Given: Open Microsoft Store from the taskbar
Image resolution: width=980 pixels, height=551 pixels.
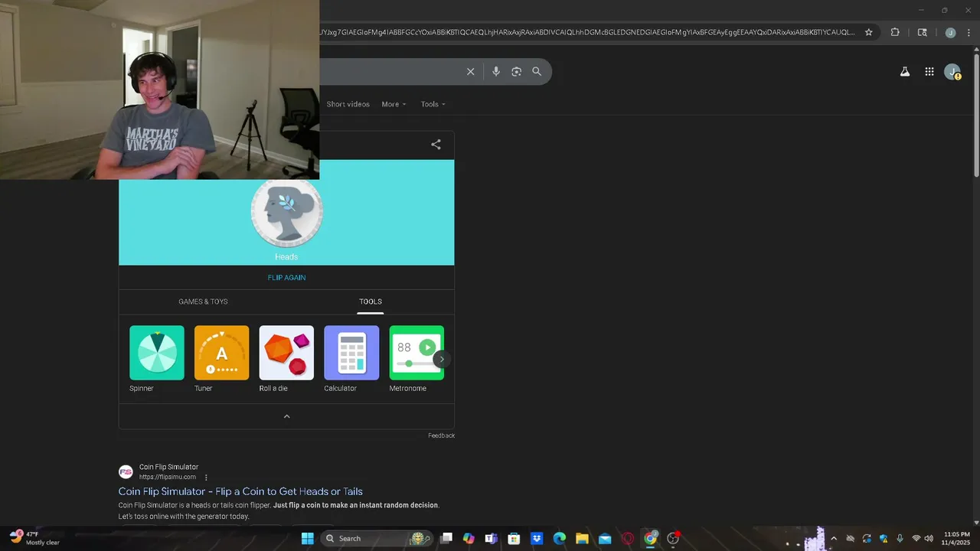Looking at the screenshot, I should (x=514, y=538).
